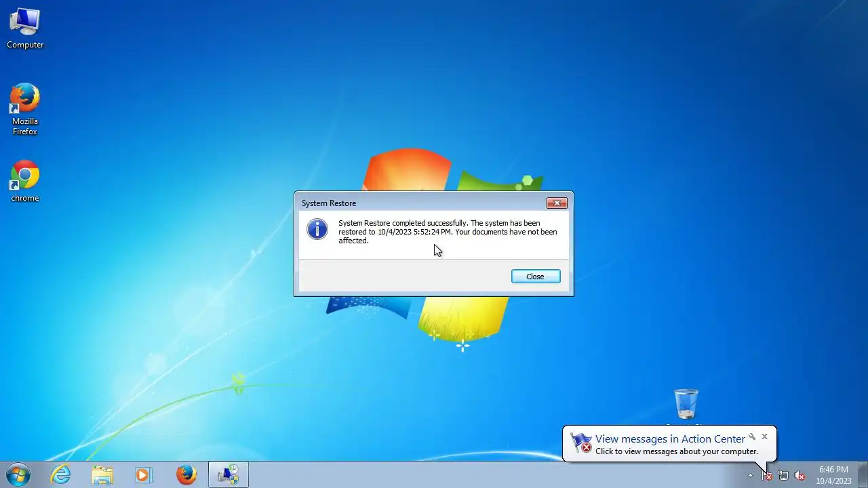Image resolution: width=868 pixels, height=488 pixels.
Task: Open Action Center flag tray icon
Action: (767, 475)
